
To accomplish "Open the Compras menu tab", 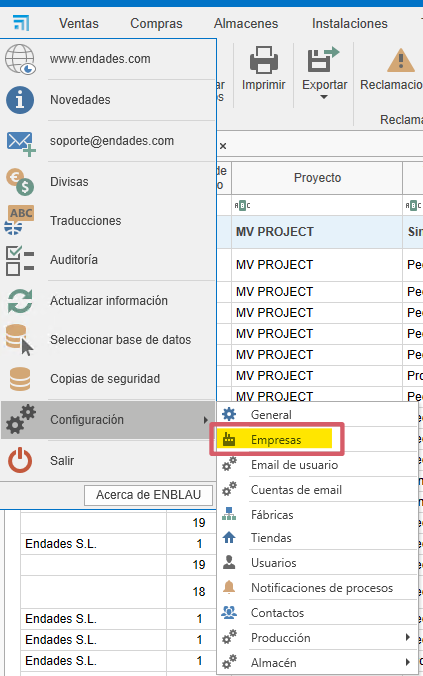I will pyautogui.click(x=156, y=23).
